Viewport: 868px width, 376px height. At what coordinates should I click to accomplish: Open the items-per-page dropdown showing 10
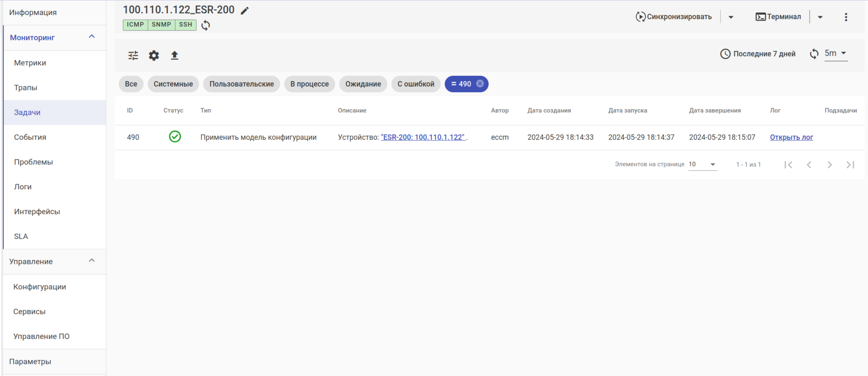[702, 164]
